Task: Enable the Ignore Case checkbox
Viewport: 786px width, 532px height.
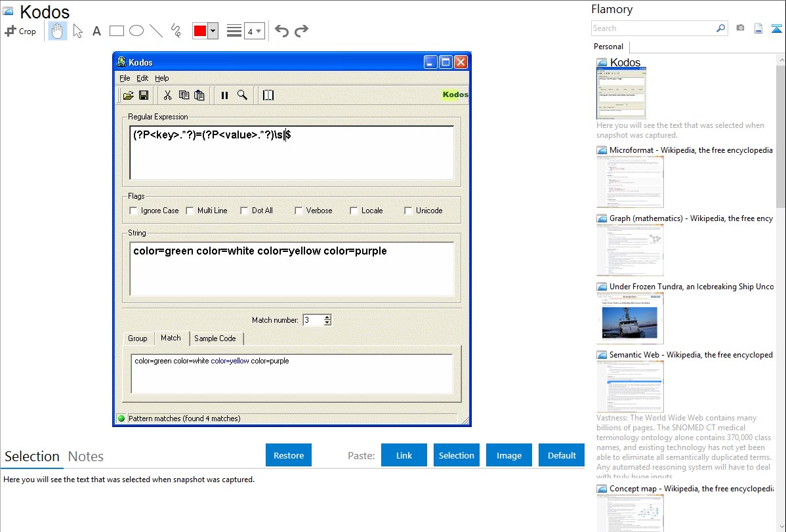Action: click(134, 211)
